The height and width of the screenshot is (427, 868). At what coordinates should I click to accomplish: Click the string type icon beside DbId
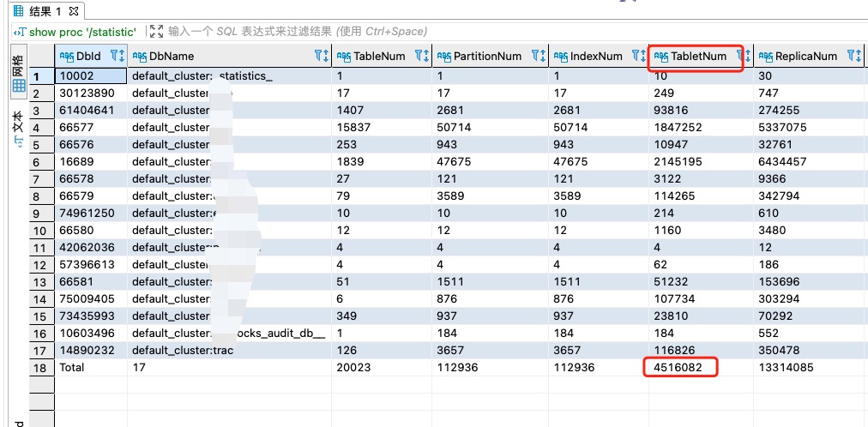(x=66, y=57)
